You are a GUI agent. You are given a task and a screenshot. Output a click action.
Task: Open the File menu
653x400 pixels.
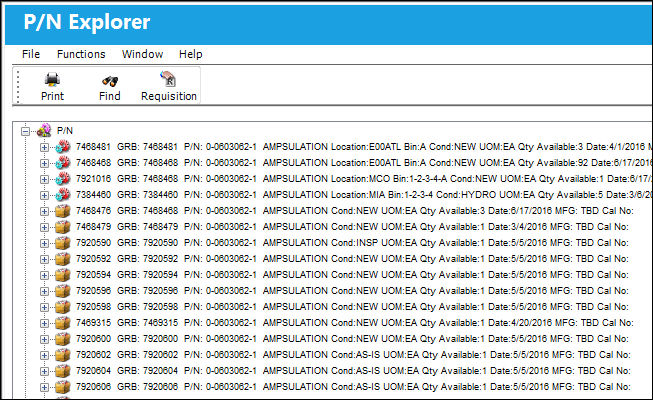pyautogui.click(x=31, y=54)
